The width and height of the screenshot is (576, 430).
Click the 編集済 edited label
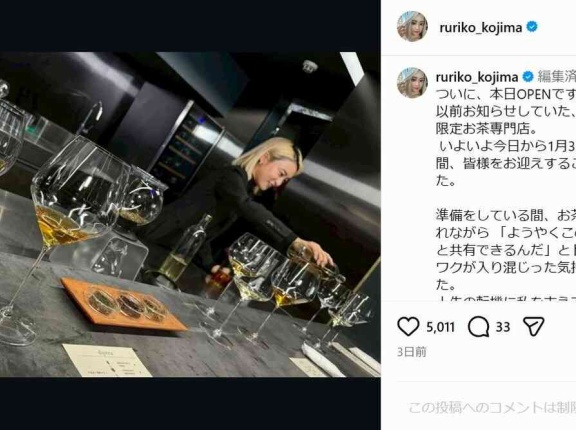tap(557, 77)
